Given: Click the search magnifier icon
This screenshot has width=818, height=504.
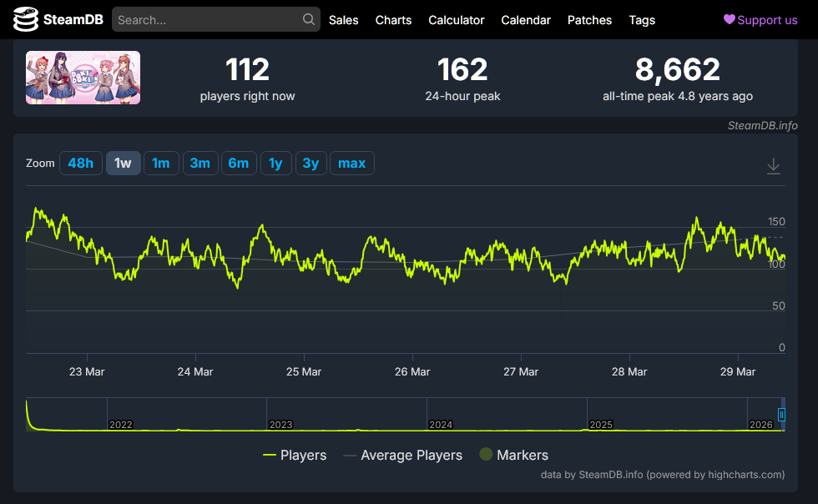Looking at the screenshot, I should 308,19.
